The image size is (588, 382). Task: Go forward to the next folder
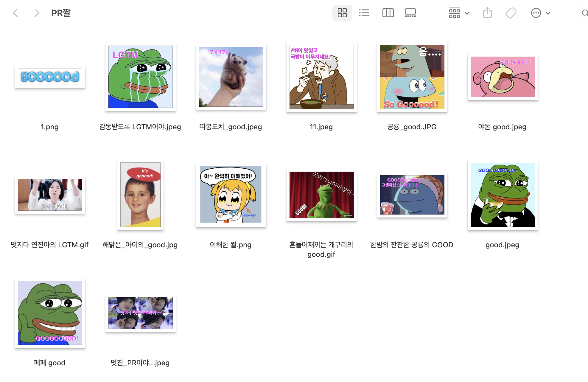coord(36,13)
